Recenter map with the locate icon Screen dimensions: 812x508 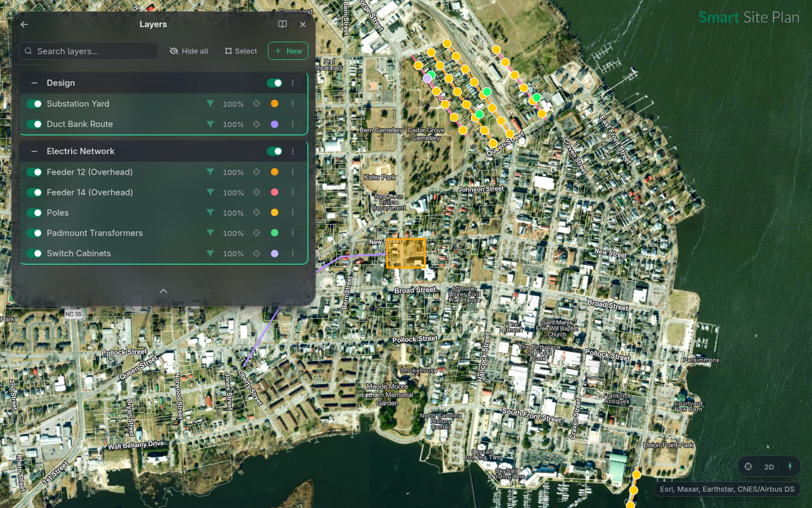pos(748,467)
